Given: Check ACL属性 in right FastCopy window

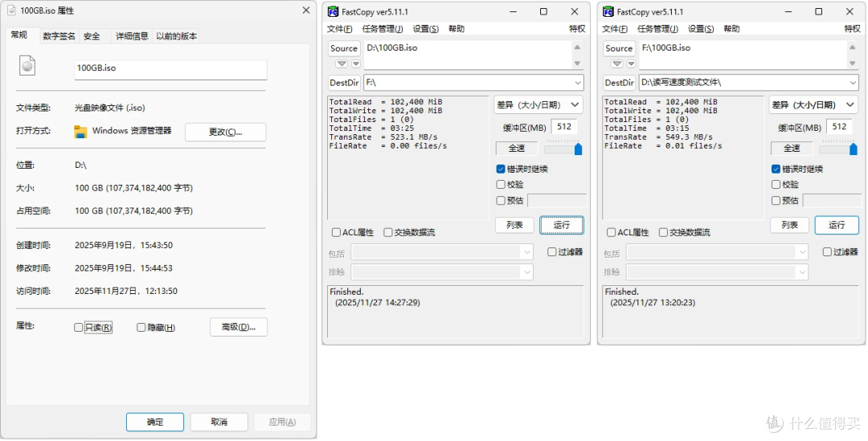Looking at the screenshot, I should 611,232.
